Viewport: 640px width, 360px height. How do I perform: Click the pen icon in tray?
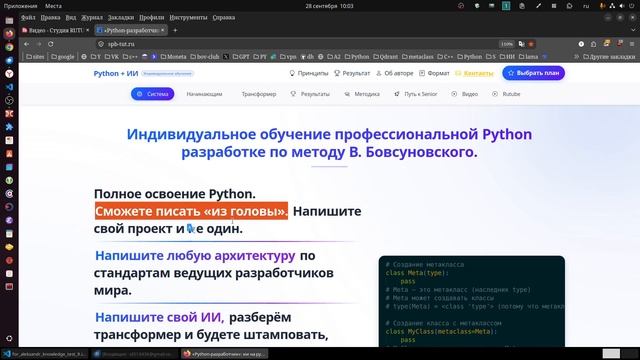coord(538,6)
